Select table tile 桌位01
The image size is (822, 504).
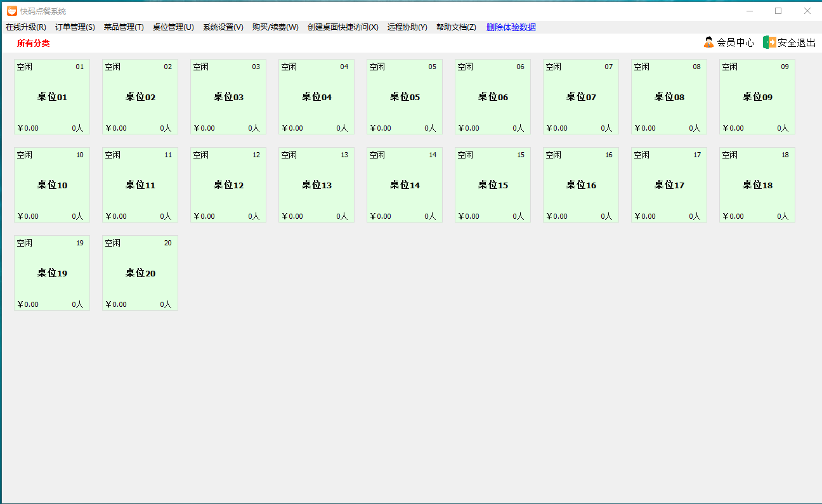point(52,97)
